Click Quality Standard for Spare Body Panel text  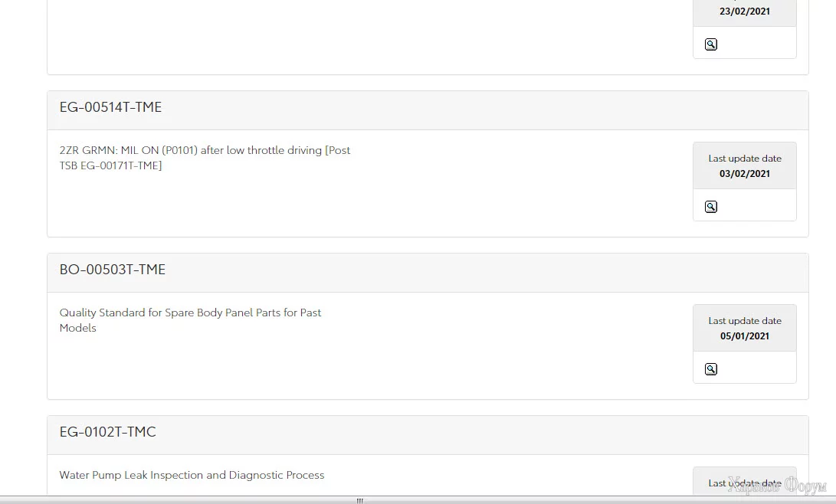click(x=190, y=320)
